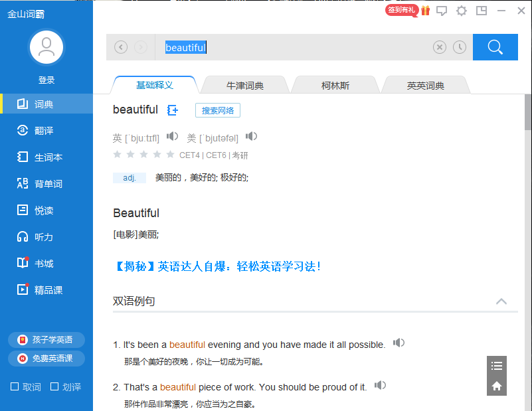Open the 揭秘 English learning promo link
This screenshot has height=411, width=532.
tap(218, 267)
